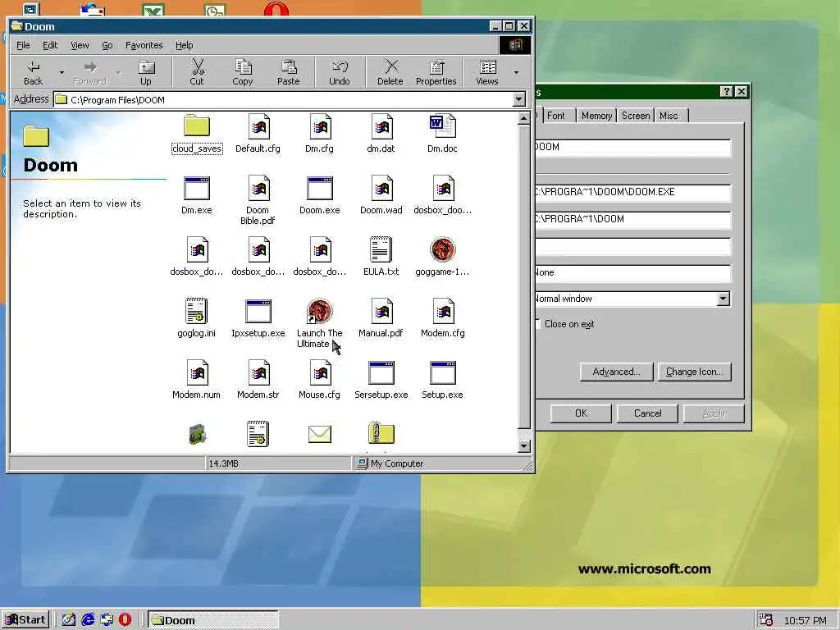Select the Dm.cfg file icon
Image resolution: width=840 pixels, height=630 pixels.
321,127
